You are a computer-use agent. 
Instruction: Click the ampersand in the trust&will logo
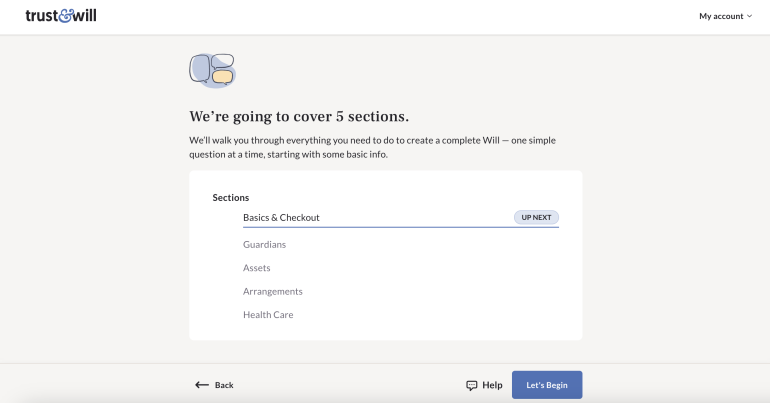67,16
